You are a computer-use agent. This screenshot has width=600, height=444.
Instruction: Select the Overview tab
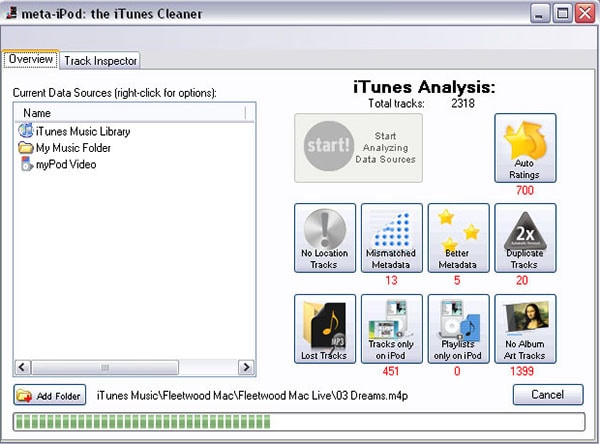tap(31, 59)
